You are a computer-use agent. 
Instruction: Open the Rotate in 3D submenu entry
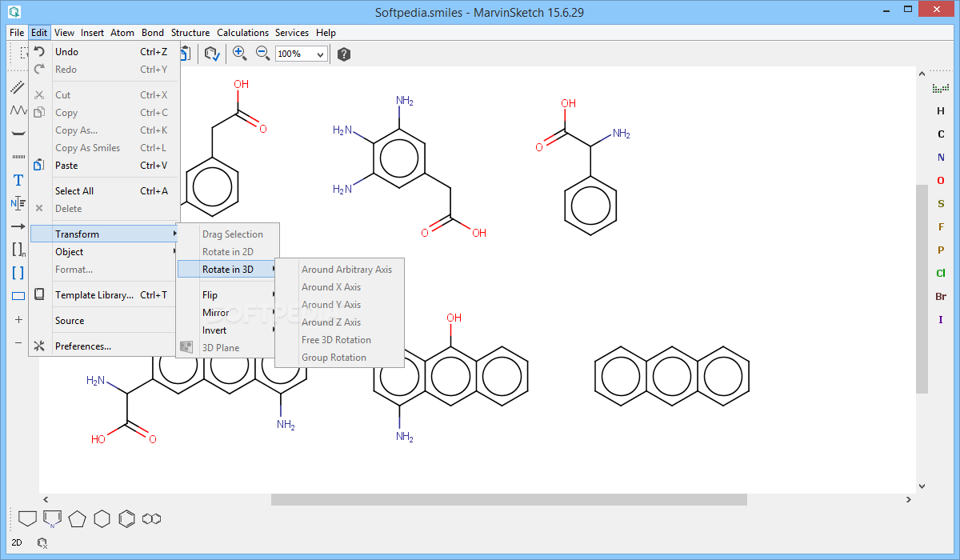point(227,270)
